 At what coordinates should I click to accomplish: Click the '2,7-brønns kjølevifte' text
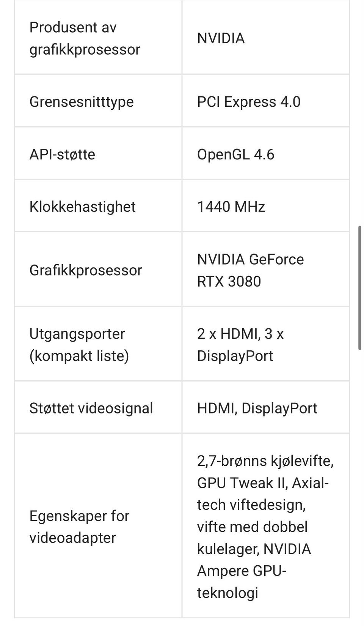click(264, 461)
